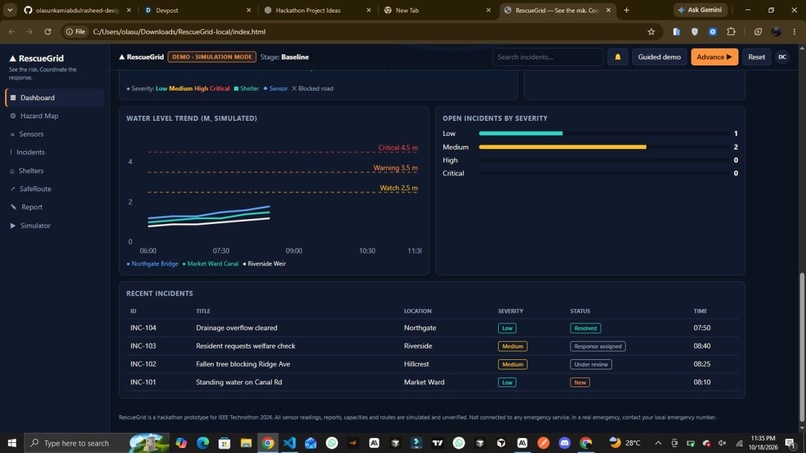Switch to the GitHub browser tab
Image resolution: width=806 pixels, height=453 pixels.
coord(78,10)
